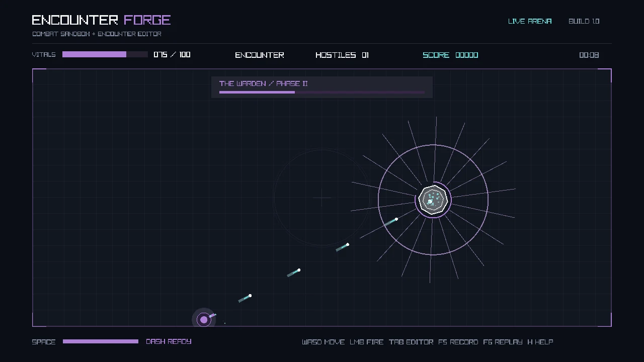
Task: Click the ENCOUNTER FORGE title
Action: coord(101,20)
